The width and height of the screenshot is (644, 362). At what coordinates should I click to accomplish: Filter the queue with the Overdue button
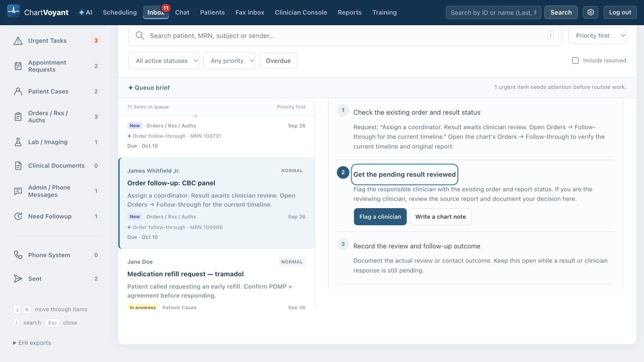pos(278,61)
